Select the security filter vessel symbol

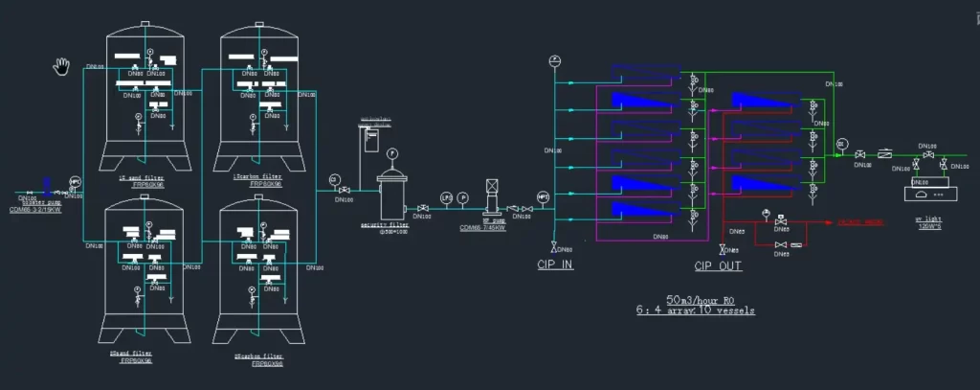[392, 194]
